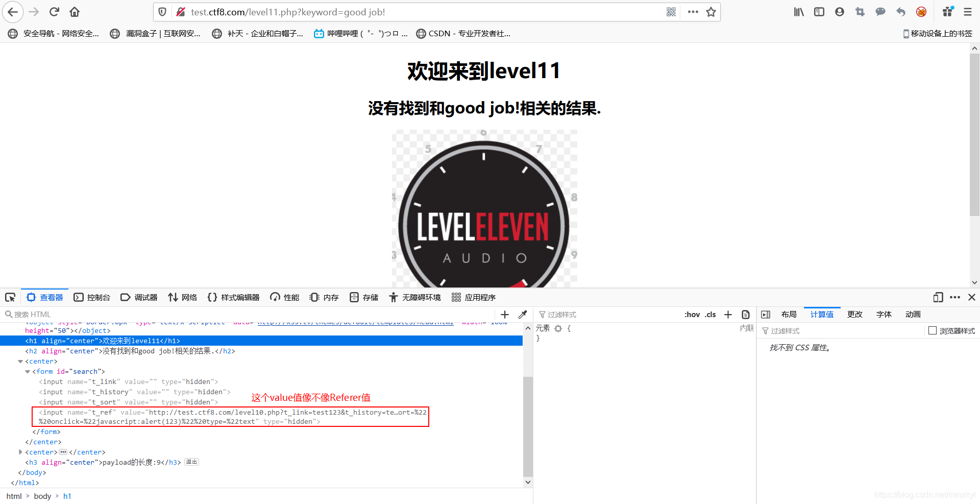The image size is (980, 504).
Task: Open the extensions gift icon
Action: (948, 12)
